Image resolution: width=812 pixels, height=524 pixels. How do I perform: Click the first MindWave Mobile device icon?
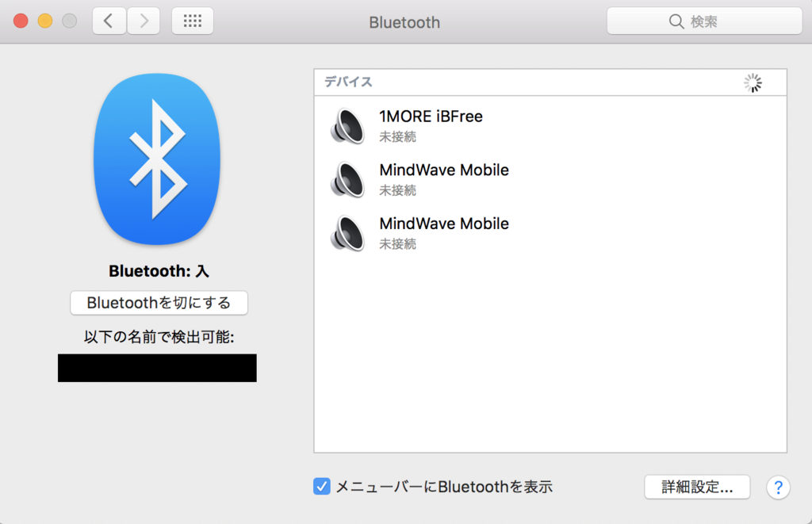point(347,179)
